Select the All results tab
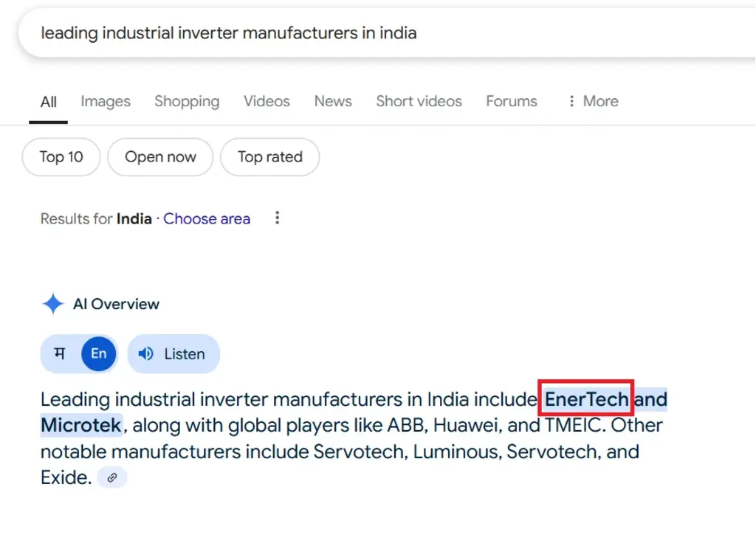 49,102
